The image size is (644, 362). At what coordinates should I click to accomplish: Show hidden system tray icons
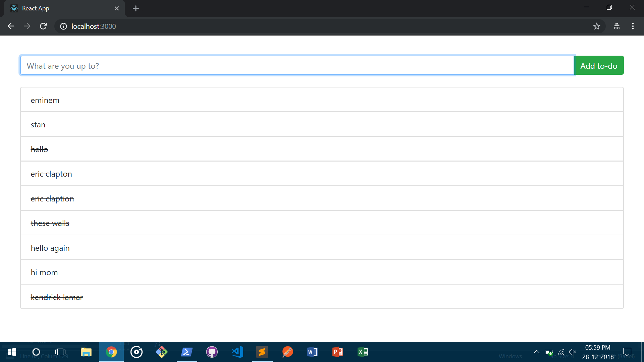(x=536, y=352)
